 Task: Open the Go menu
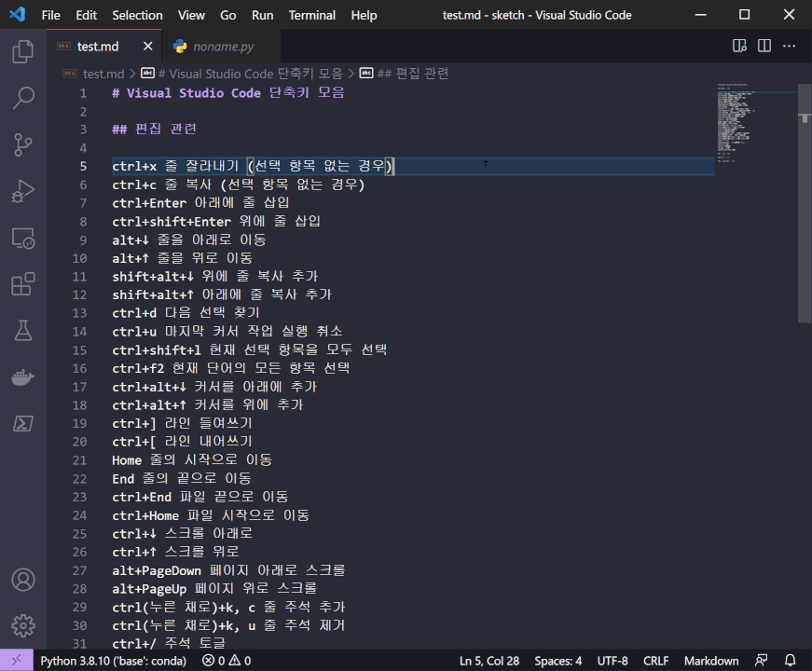[227, 15]
